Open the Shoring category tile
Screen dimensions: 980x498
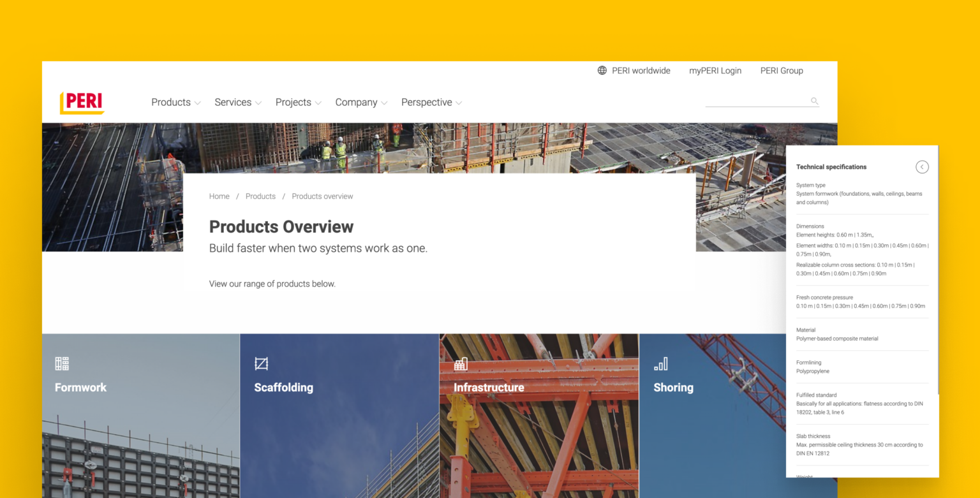[x=713, y=416]
